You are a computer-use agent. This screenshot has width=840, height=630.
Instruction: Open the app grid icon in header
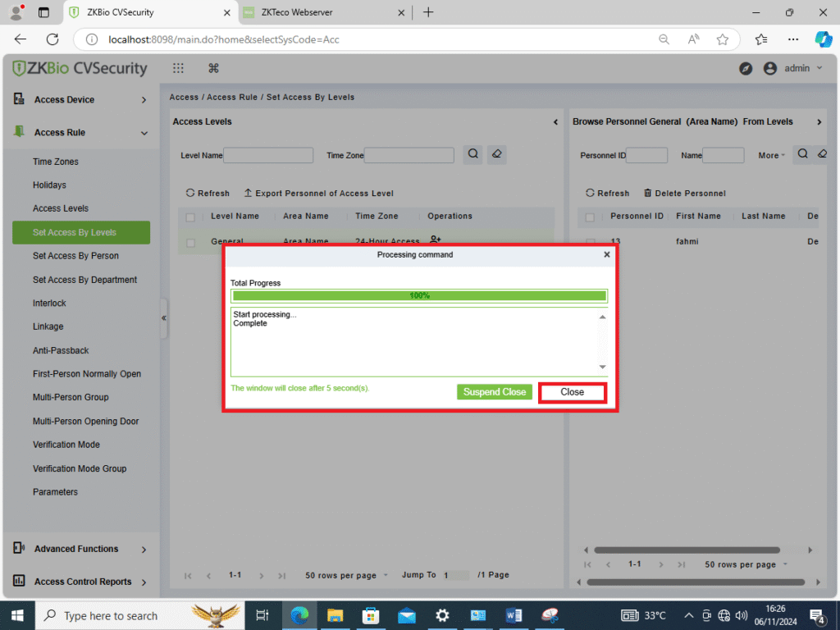click(178, 69)
